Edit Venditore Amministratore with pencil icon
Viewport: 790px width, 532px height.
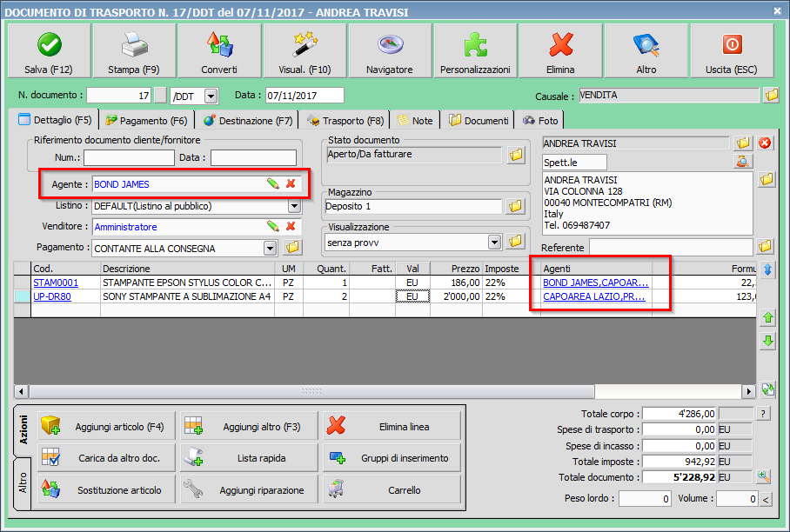click(273, 227)
